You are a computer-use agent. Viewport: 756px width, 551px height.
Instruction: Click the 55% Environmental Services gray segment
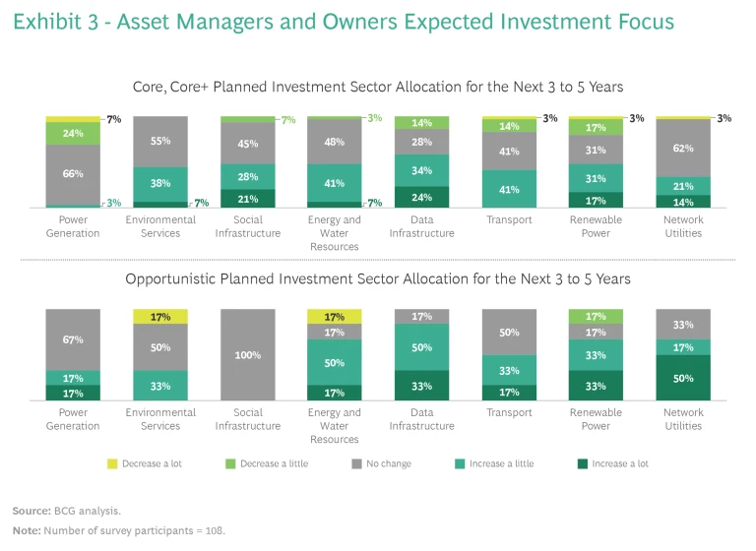pos(160,142)
